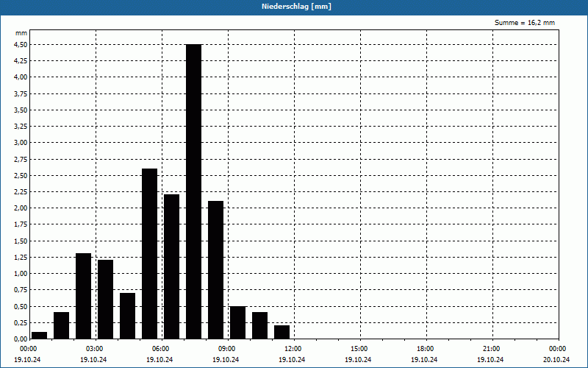Click the 09:00 time label on the x-axis

pyautogui.click(x=227, y=349)
